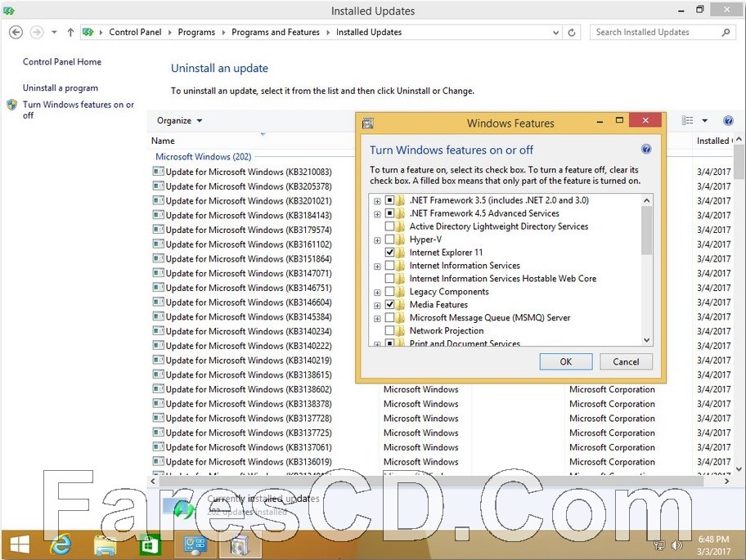746x560 pixels.
Task: Click Programs breadcrumb in address bar
Action: click(196, 33)
